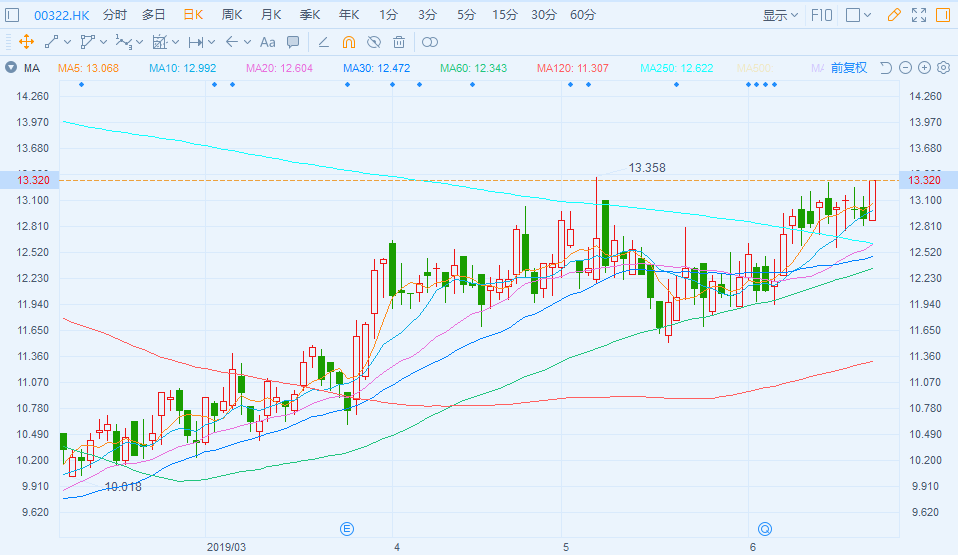Toggle the right side panel
Image resolution: width=958 pixels, height=555 pixels.
[942, 15]
